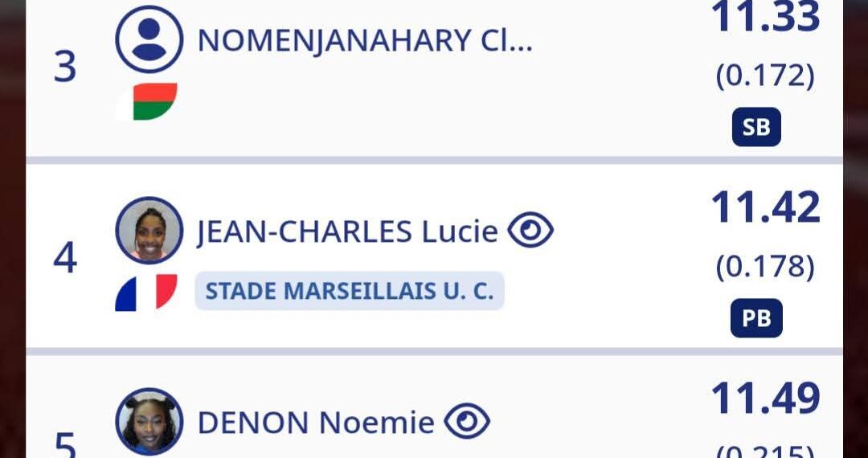The width and height of the screenshot is (868, 458).
Task: Click the placeholder avatar icon beside NOMENJANAHARY
Action: [x=149, y=39]
